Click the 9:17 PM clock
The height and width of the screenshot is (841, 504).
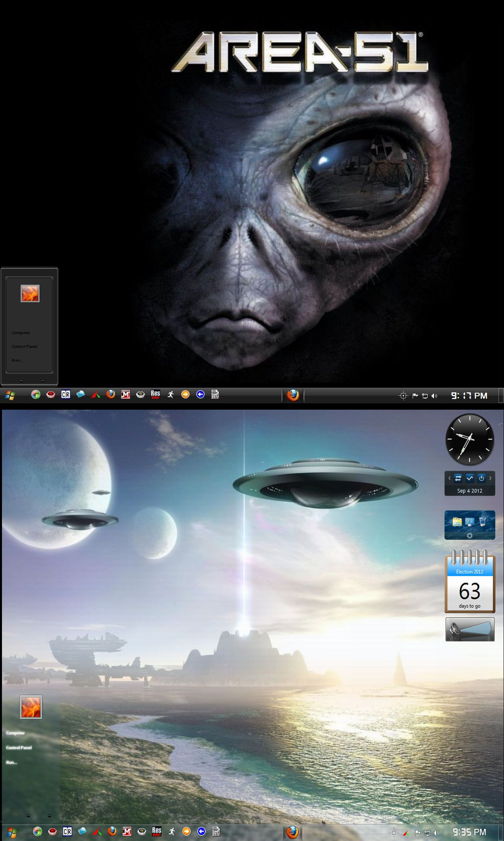tap(469, 395)
